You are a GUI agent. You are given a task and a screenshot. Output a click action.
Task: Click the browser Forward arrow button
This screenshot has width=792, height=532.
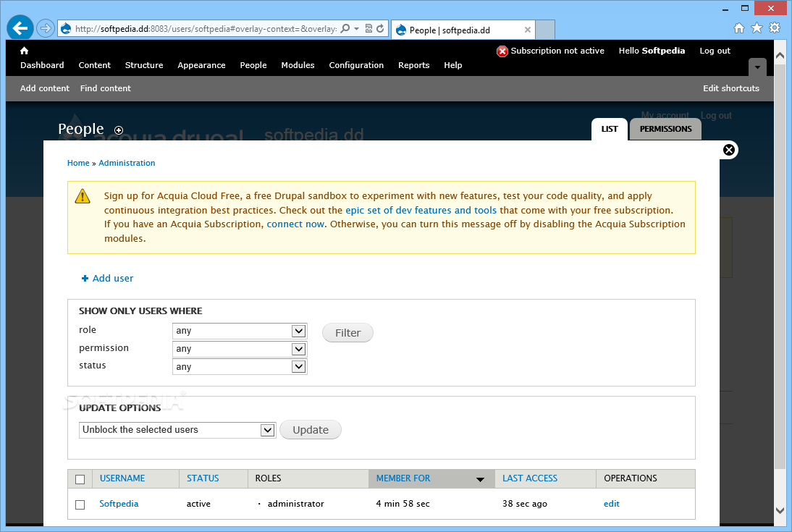(x=46, y=28)
